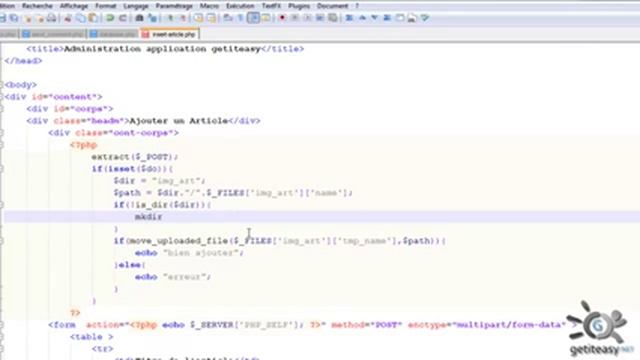This screenshot has width=640, height=360.
Task: Click the <table > tag line
Action: (x=92, y=337)
